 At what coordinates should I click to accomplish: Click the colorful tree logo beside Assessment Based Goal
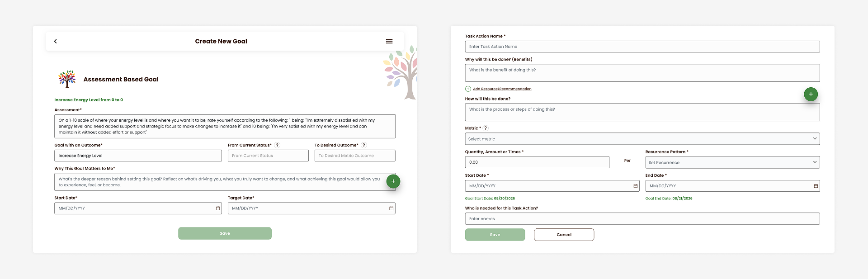click(67, 79)
